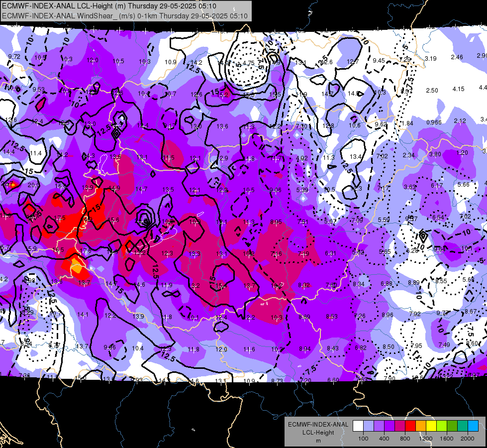
Task: Click the map value 0.966
Action: click(x=434, y=122)
